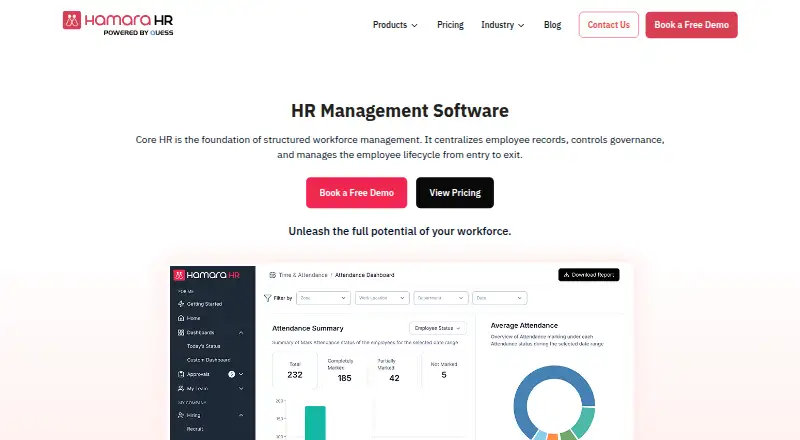
Task: Open the Products dropdown menu
Action: click(x=395, y=25)
